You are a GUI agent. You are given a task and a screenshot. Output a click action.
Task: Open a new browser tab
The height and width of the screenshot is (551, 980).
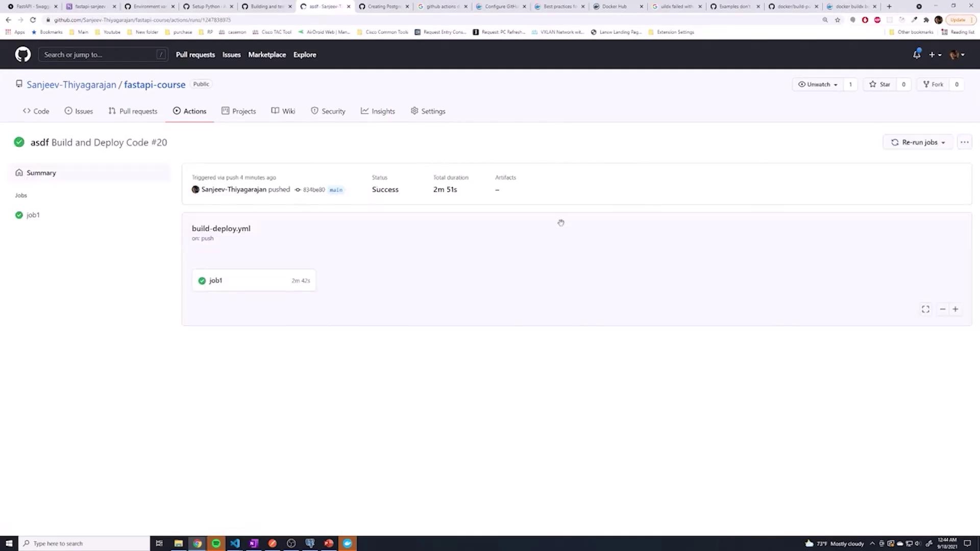coord(889,7)
